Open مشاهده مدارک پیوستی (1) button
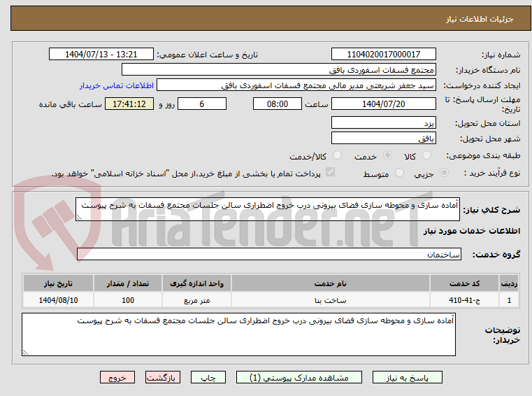 [x=299, y=377]
